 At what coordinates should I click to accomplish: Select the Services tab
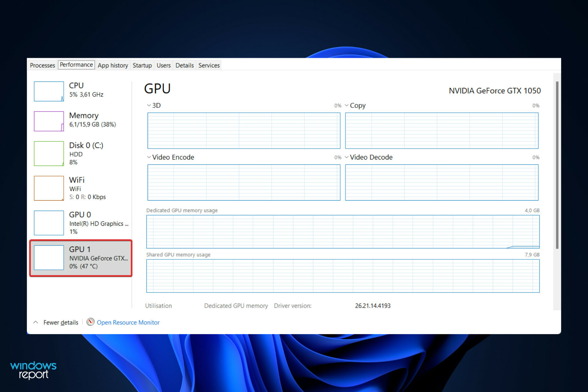(209, 65)
